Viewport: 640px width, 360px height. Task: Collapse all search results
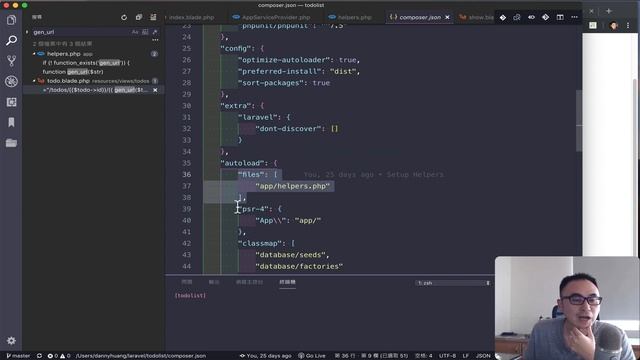coord(139,17)
